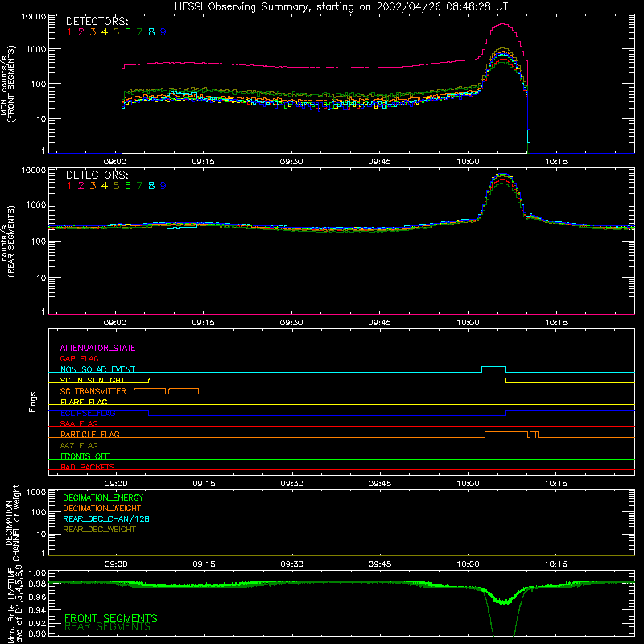Screen dimensions: 644x644
Task: Click the vertical Flags axis title
Action: click(32, 402)
